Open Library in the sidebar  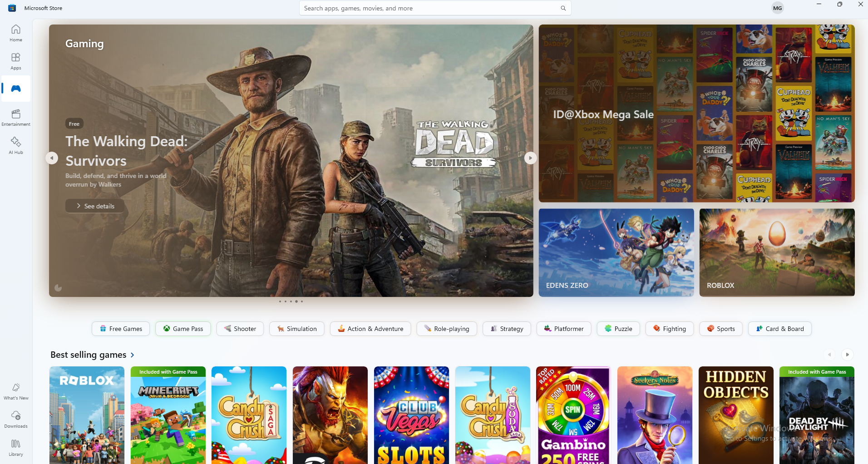(16, 447)
